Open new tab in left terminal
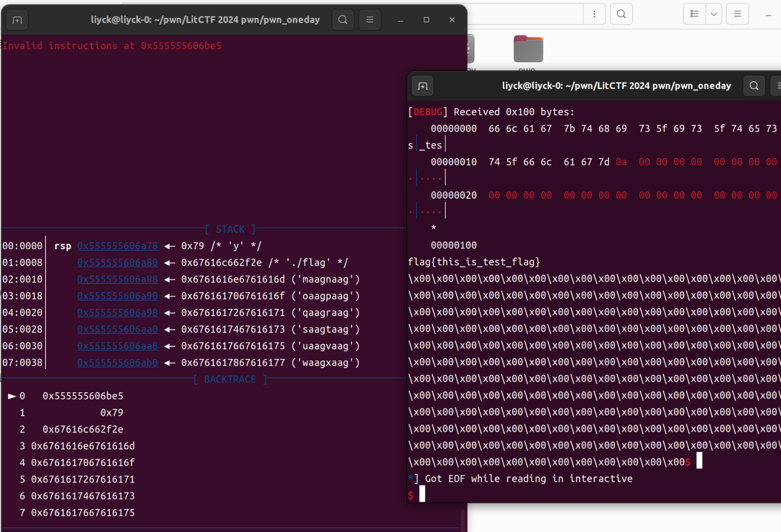781x532 pixels. pyautogui.click(x=17, y=20)
